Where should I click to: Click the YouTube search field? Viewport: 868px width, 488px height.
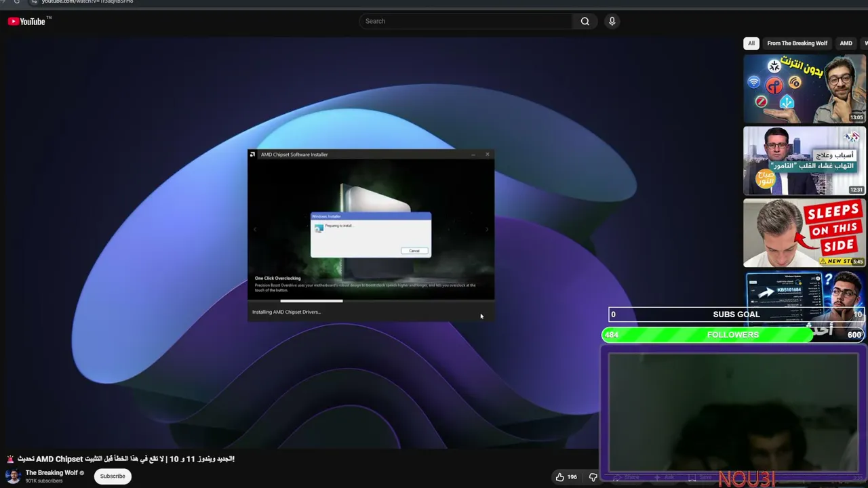[466, 21]
